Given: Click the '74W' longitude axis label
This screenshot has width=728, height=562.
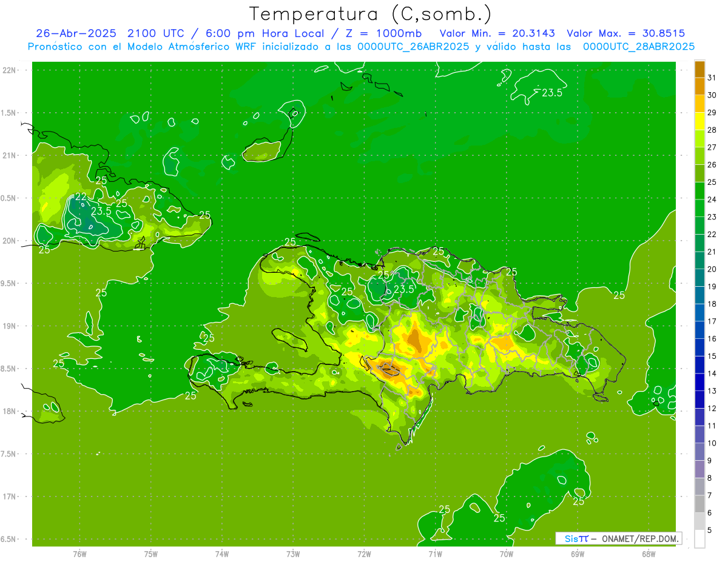Looking at the screenshot, I should pos(222,554).
